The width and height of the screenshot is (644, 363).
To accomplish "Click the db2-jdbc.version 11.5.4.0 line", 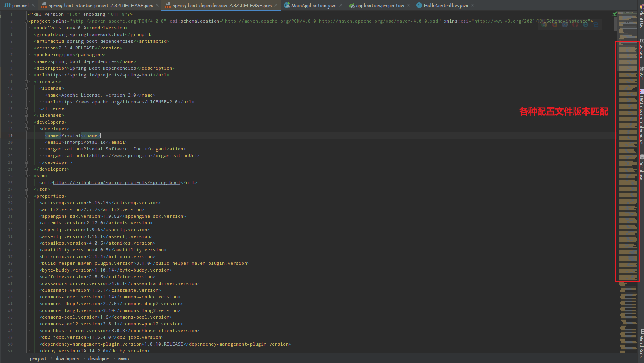I will point(101,337).
